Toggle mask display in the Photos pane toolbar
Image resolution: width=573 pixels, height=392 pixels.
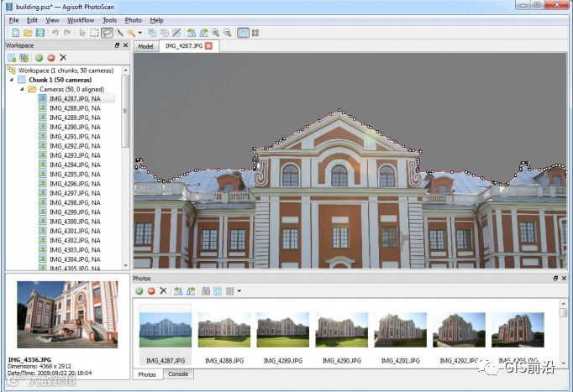coord(218,291)
